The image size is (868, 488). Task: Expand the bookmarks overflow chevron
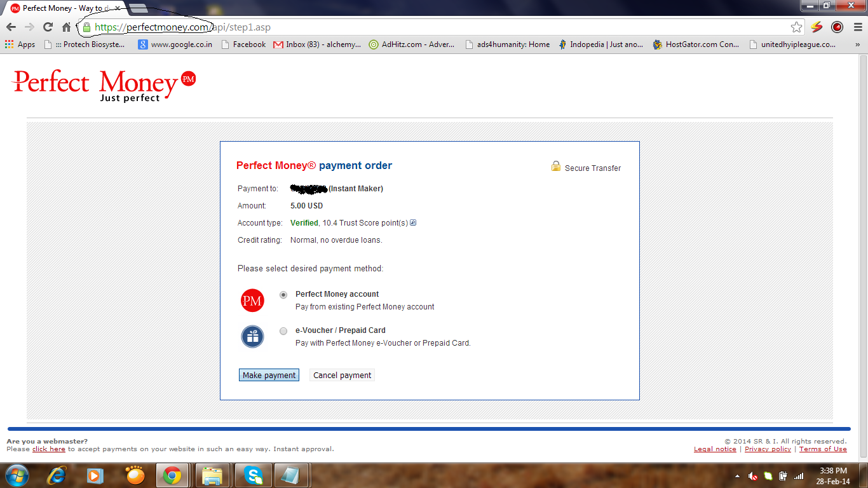click(x=857, y=44)
